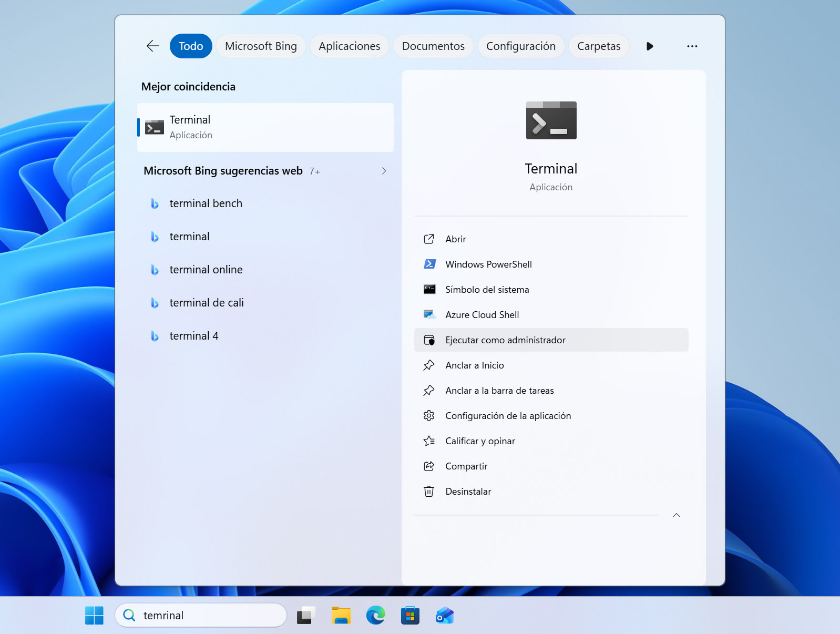Click the Símbolo del sistema icon
Image resolution: width=840 pixels, height=634 pixels.
coord(429,289)
